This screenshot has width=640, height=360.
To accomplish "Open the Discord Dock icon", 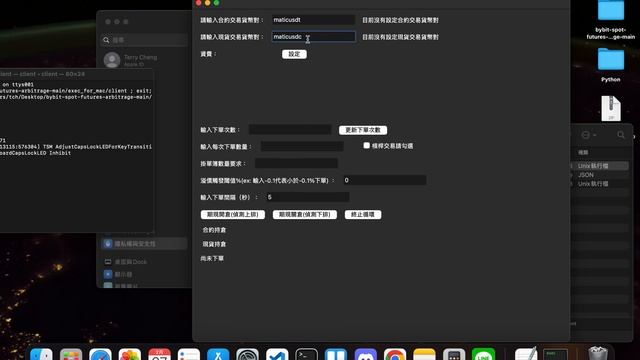I will point(365,355).
